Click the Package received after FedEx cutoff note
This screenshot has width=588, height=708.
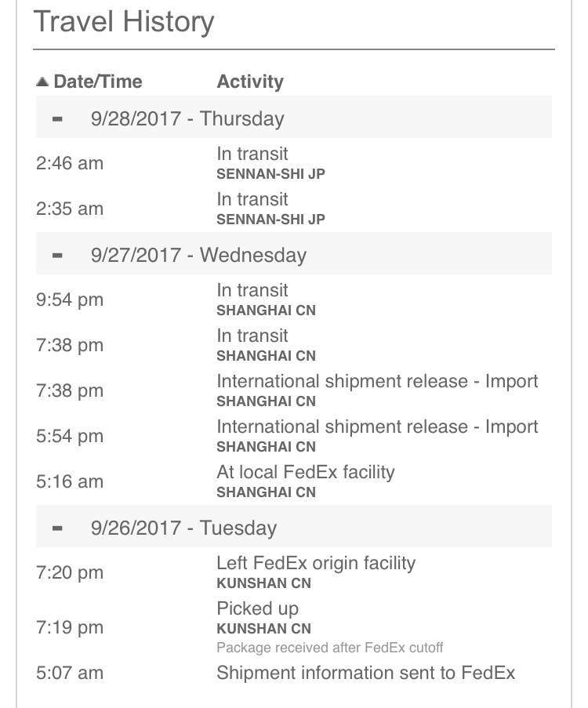coord(330,648)
